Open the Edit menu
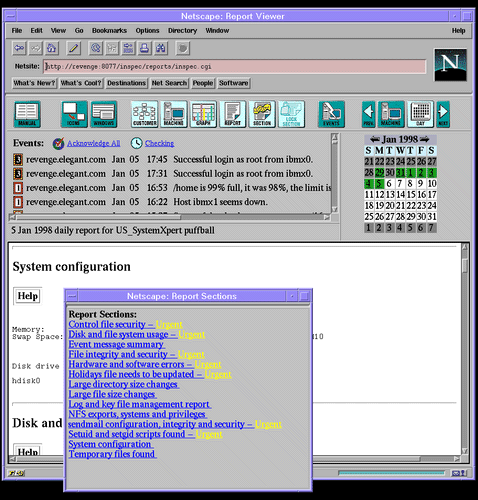478x500 pixels. (x=36, y=31)
